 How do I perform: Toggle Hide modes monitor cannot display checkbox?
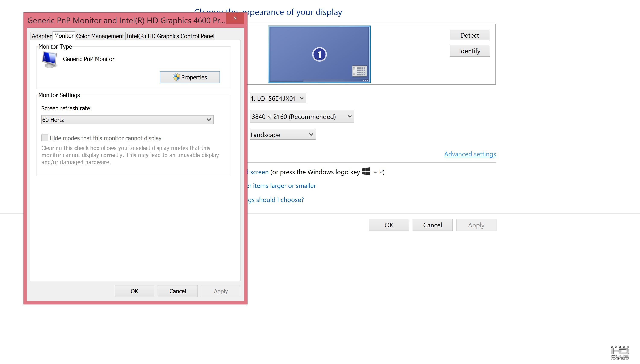coord(45,138)
